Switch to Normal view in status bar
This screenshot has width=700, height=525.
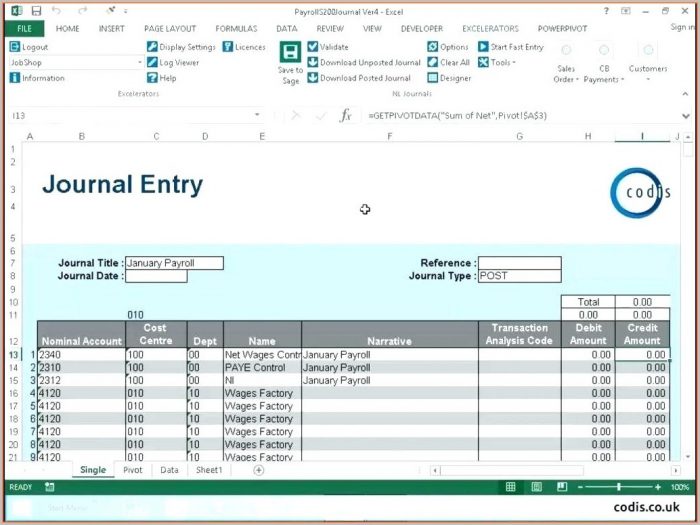point(510,487)
